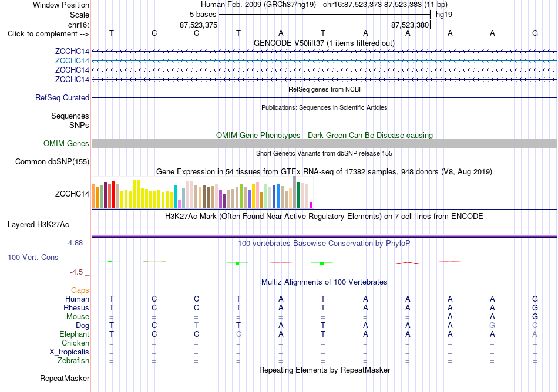
Task: Click the tall gray bar in GTEx chart
Action: pyautogui.click(x=295, y=192)
